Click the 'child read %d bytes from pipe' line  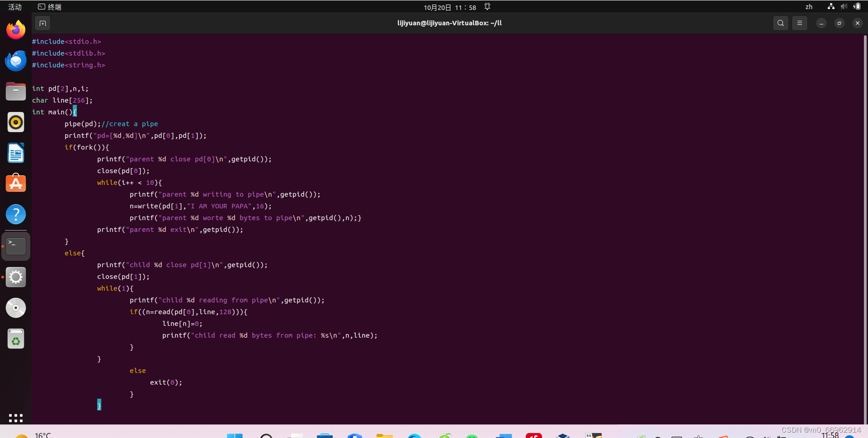point(270,335)
